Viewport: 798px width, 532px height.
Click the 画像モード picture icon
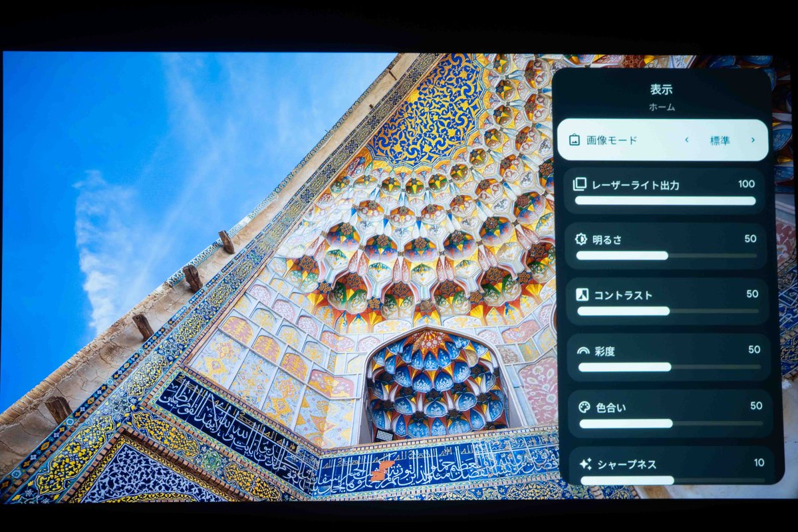pos(575,140)
